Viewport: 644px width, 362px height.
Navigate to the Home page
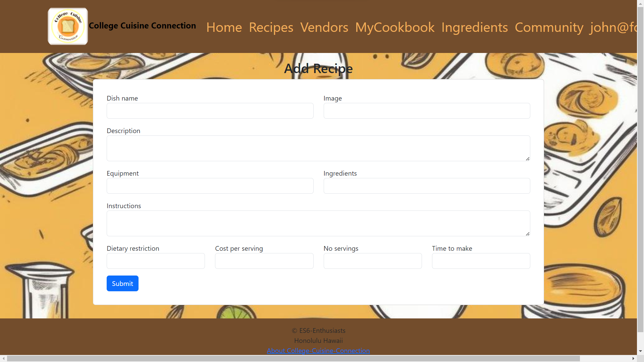click(x=224, y=26)
